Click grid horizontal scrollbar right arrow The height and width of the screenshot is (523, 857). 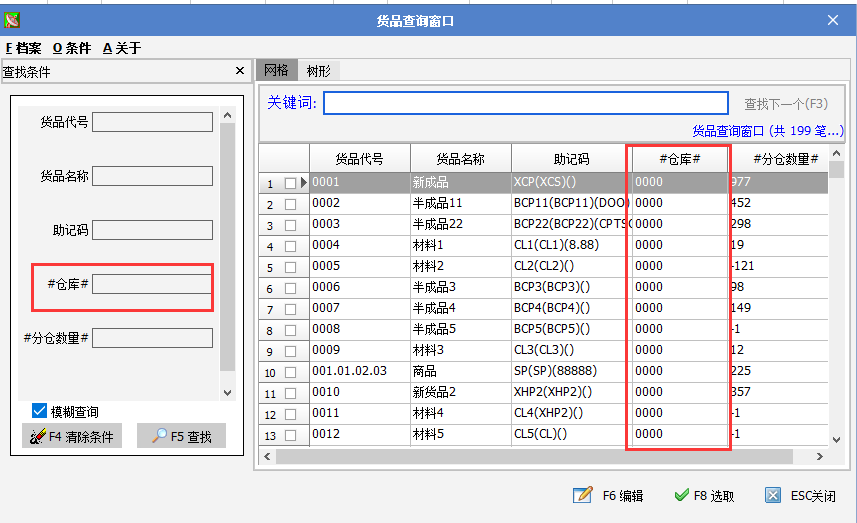(x=820, y=456)
